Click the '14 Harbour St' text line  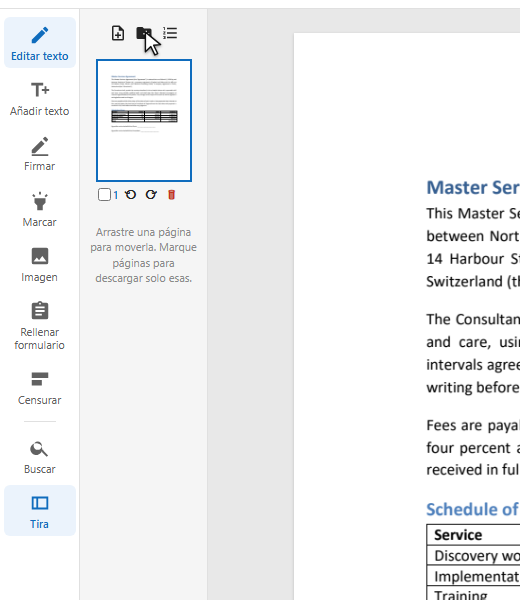coord(473,259)
